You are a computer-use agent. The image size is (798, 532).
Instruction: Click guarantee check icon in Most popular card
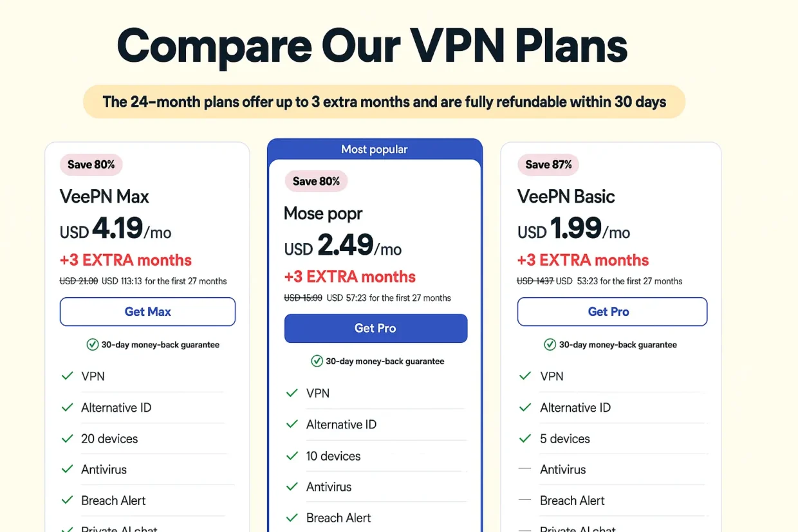pyautogui.click(x=317, y=362)
